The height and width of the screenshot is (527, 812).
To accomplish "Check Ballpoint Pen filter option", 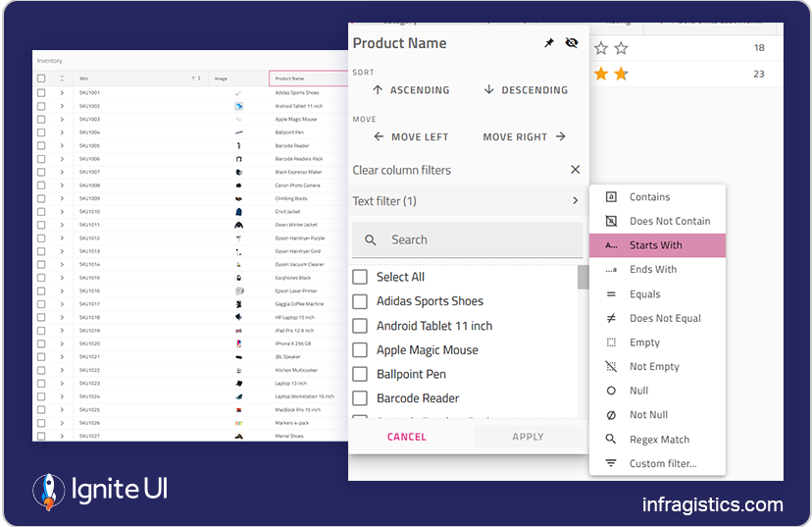I will (360, 374).
